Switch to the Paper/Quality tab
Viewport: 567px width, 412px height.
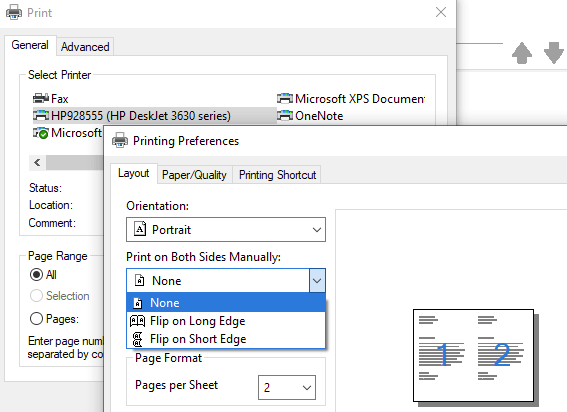click(x=194, y=175)
